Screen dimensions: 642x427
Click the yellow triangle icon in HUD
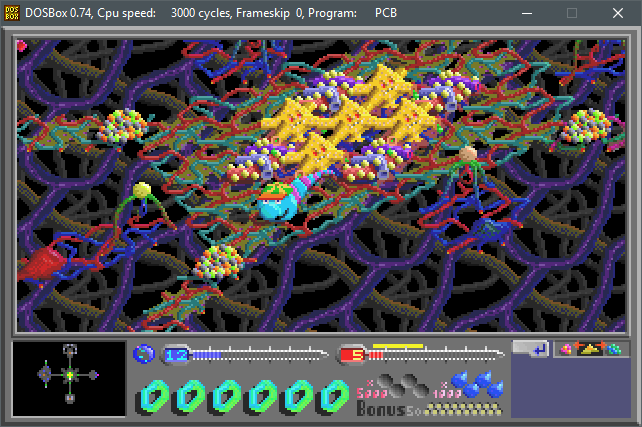click(x=589, y=349)
